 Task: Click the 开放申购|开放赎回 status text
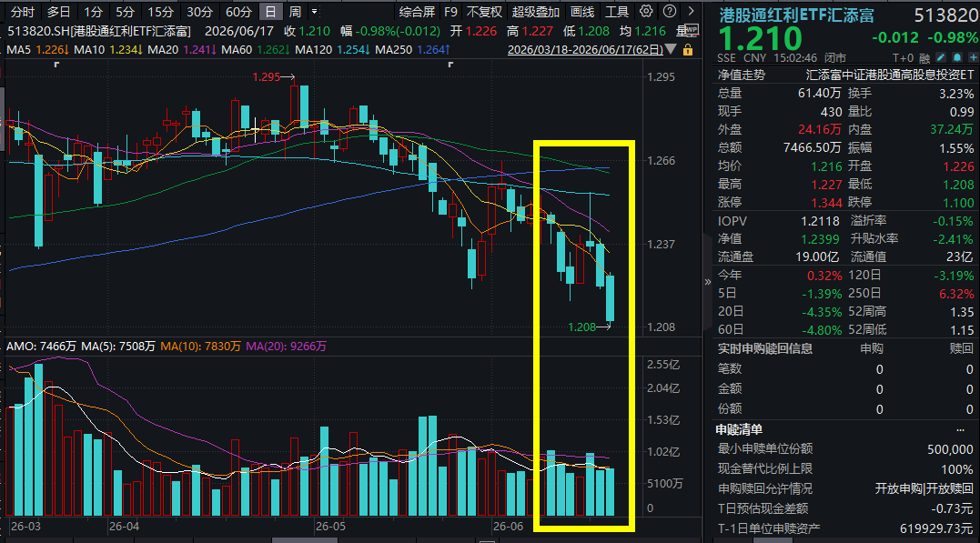click(924, 488)
